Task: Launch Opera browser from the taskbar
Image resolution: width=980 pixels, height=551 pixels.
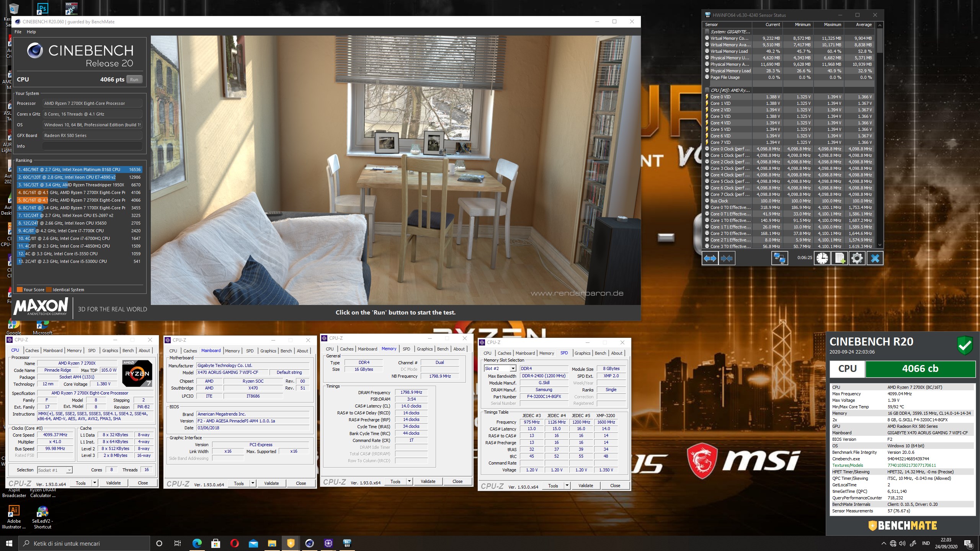Action: click(x=234, y=543)
